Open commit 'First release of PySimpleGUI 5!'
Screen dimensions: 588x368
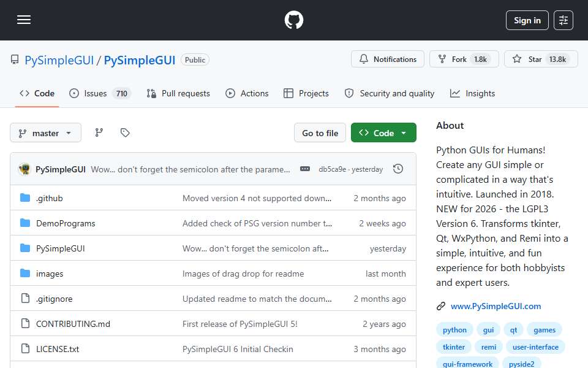(240, 324)
